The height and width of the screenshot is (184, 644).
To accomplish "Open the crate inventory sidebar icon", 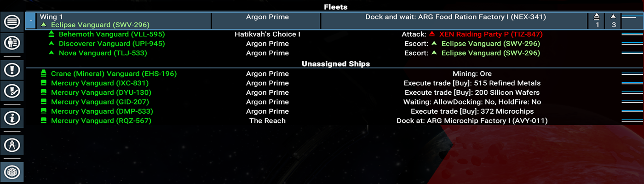I will (x=11, y=172).
